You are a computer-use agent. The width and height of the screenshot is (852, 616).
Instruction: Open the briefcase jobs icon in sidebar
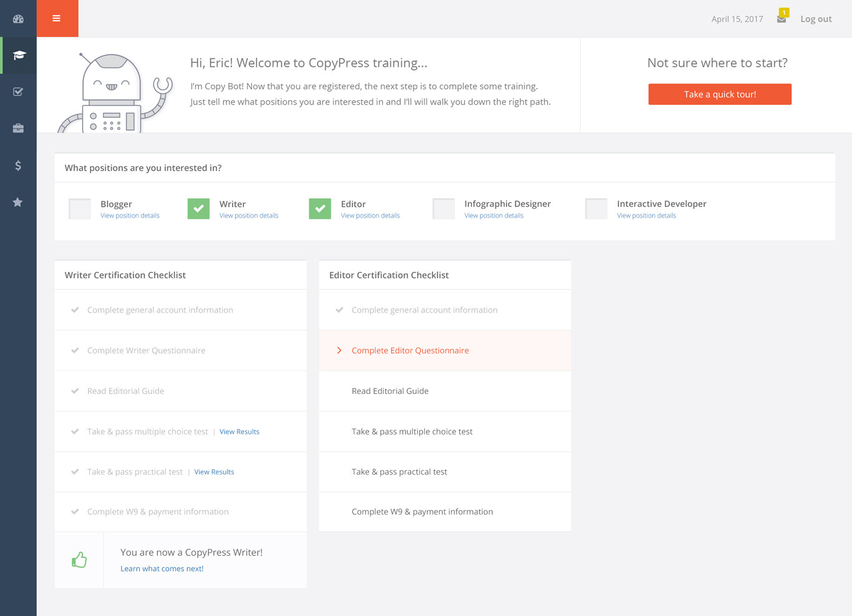(x=18, y=128)
